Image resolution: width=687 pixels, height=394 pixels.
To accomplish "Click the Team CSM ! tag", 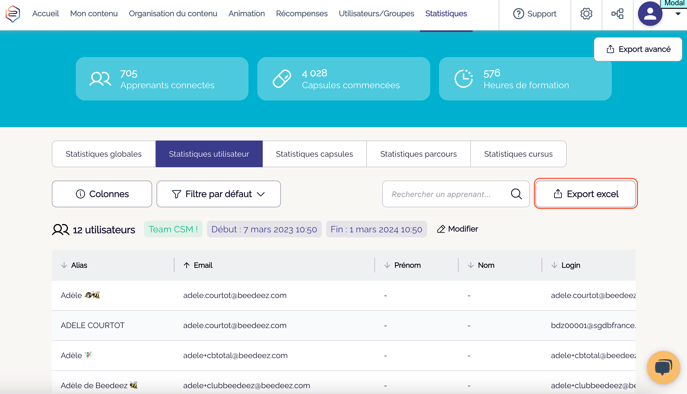I will 173,229.
